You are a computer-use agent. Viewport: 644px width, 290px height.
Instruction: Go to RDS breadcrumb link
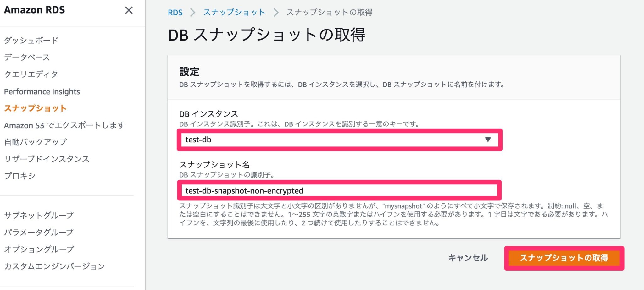tap(175, 13)
